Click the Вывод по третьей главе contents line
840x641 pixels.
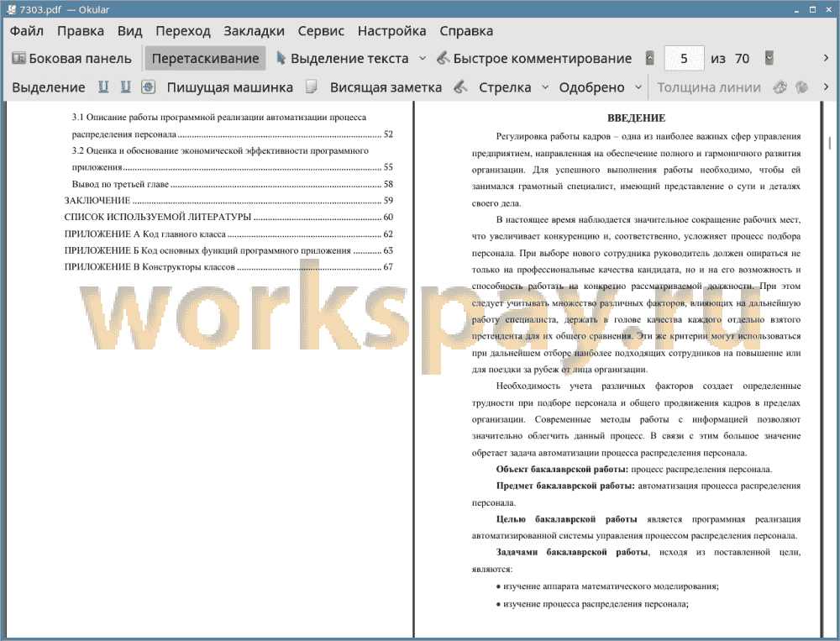pyautogui.click(x=232, y=184)
